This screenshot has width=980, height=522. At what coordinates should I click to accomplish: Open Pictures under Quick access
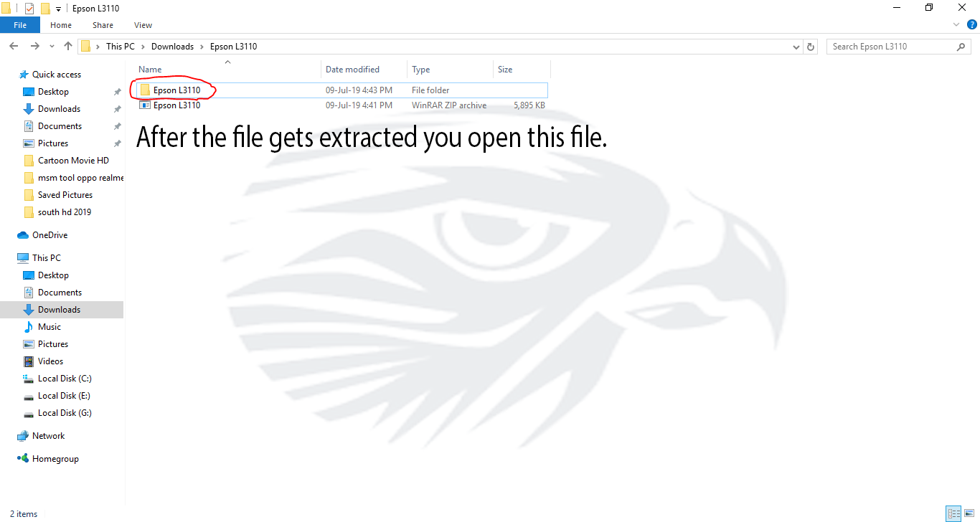coord(53,143)
